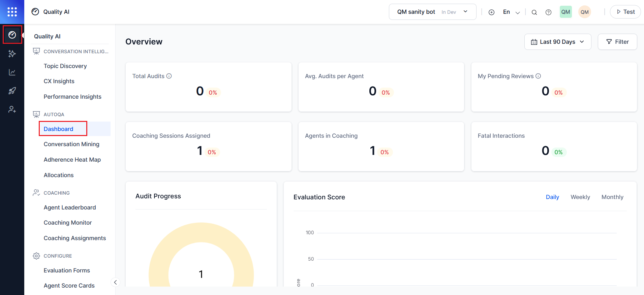
Task: Open Agent Score Cards
Action: [69, 286]
